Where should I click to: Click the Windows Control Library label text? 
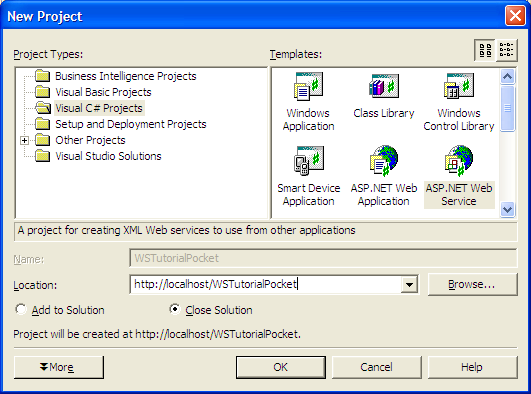(459, 119)
